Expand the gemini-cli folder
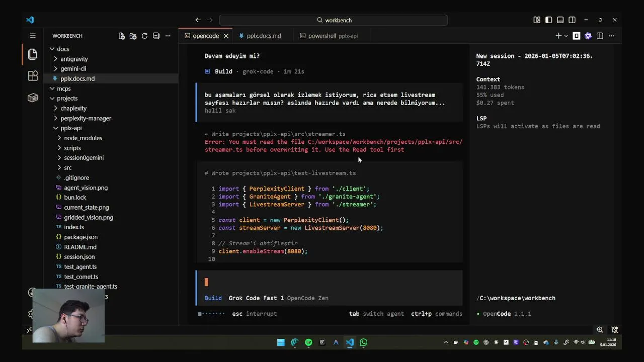This screenshot has height=362, width=644. pyautogui.click(x=73, y=68)
